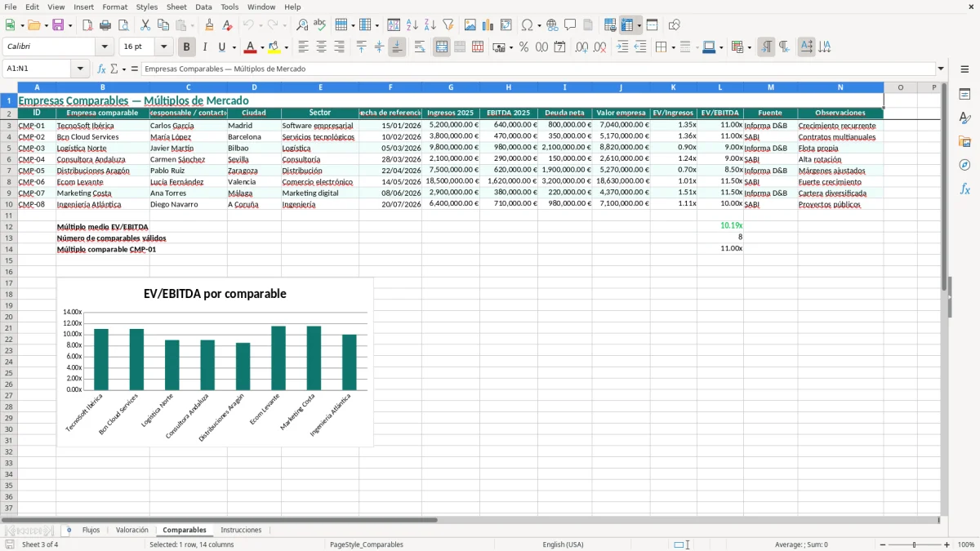Click the 100% zoom level
This screenshot has width=980, height=551.
966,544
